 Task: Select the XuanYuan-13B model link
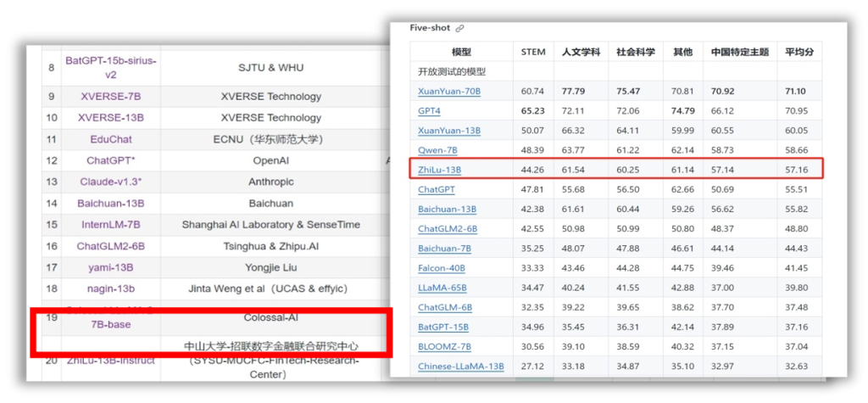click(x=449, y=131)
